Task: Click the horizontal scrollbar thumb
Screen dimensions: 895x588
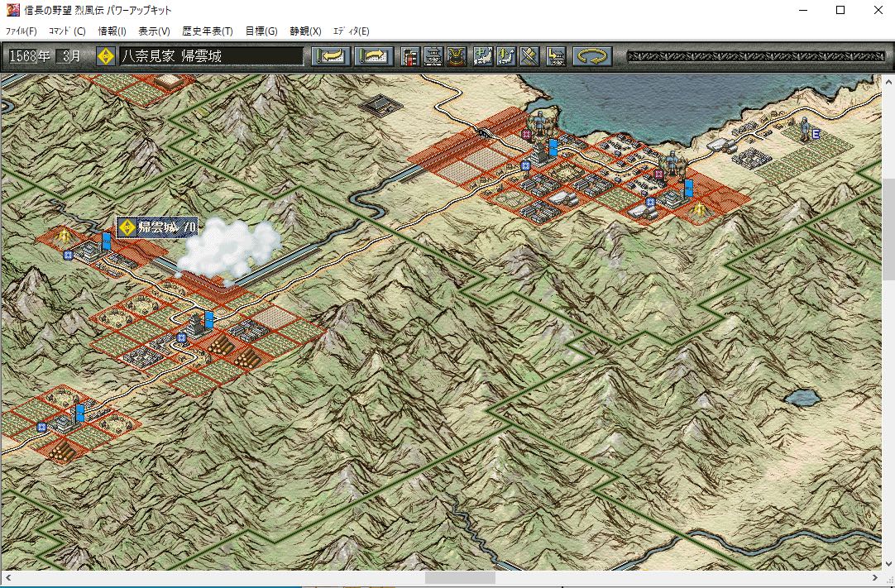Action: pos(460,578)
